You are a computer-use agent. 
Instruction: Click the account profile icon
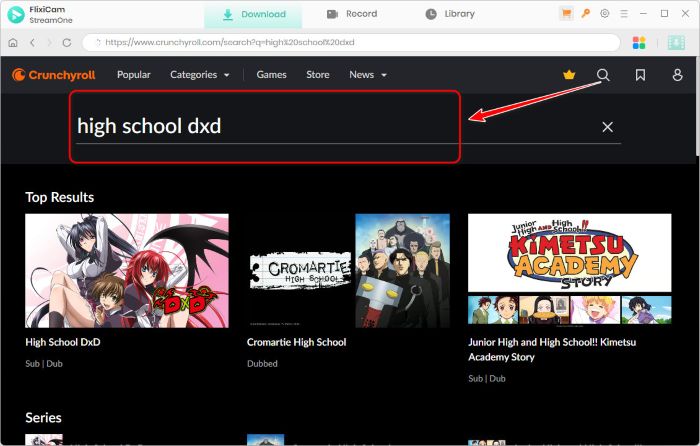pyautogui.click(x=677, y=75)
